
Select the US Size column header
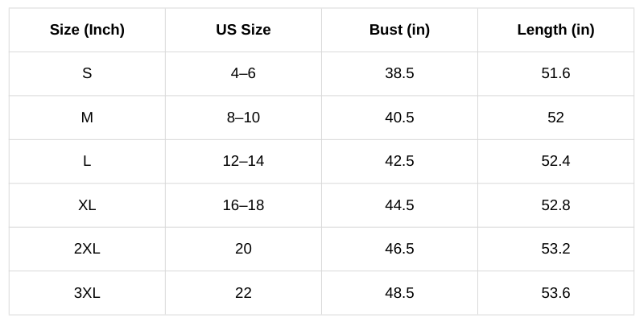click(243, 30)
